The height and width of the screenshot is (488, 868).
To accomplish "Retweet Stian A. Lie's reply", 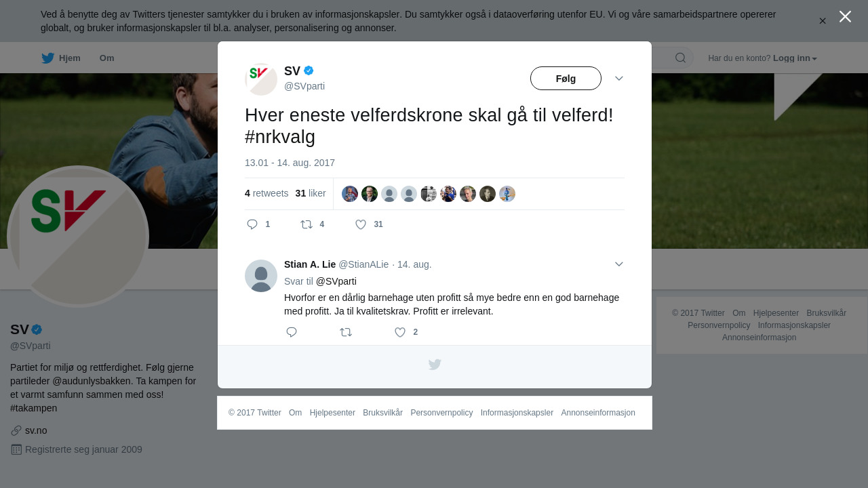I will pos(346,332).
